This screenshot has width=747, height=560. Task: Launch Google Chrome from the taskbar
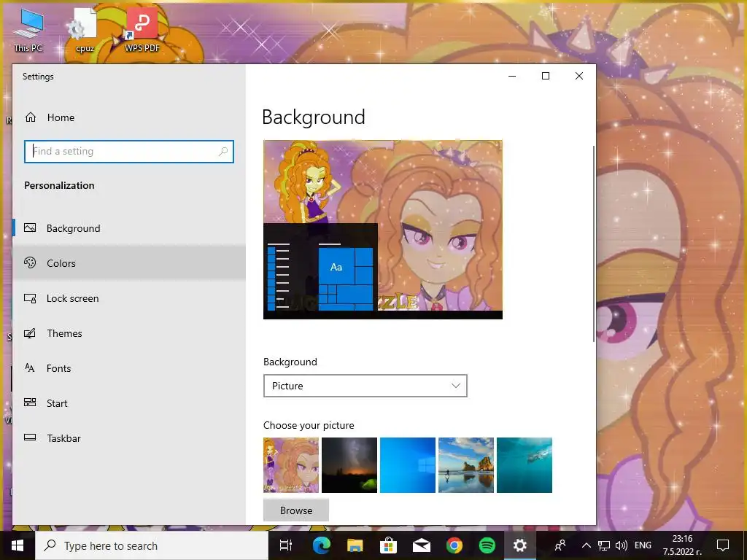(x=454, y=545)
